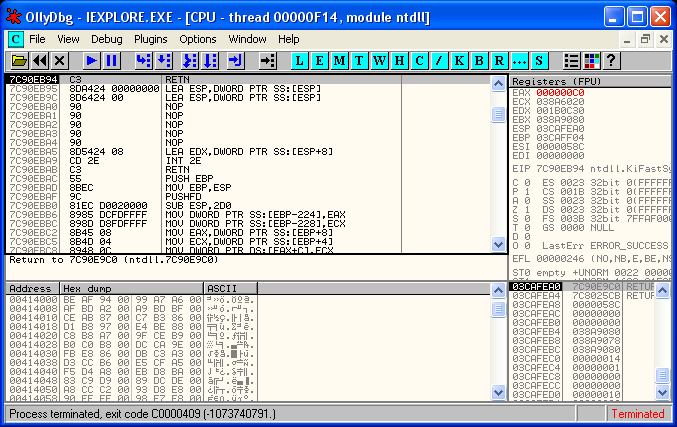Click the disassembly scrollbar thumb

(x=498, y=114)
